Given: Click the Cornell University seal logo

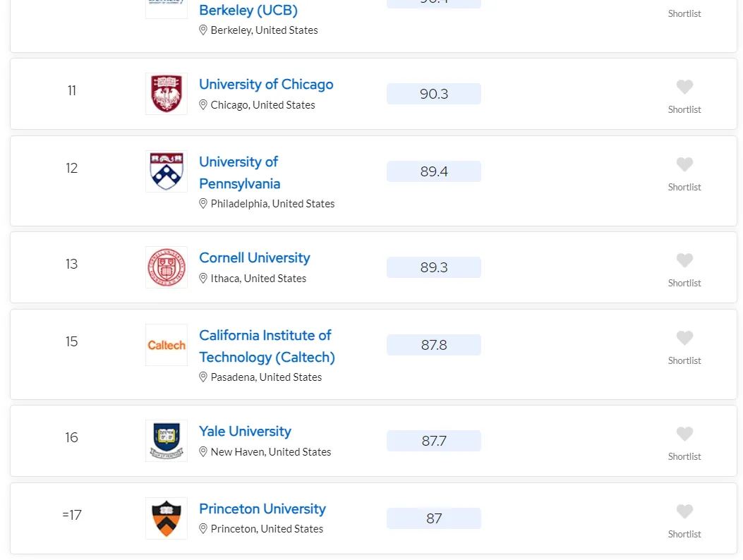Looking at the screenshot, I should (167, 267).
